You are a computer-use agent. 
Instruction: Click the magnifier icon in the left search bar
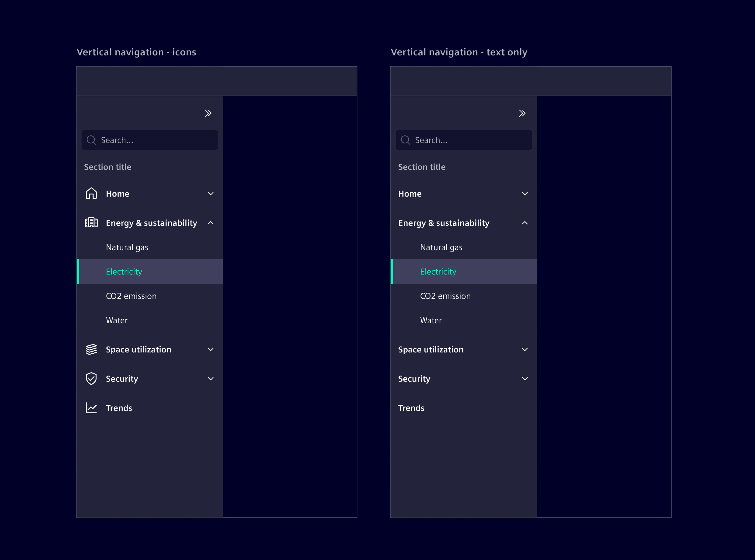click(x=91, y=140)
